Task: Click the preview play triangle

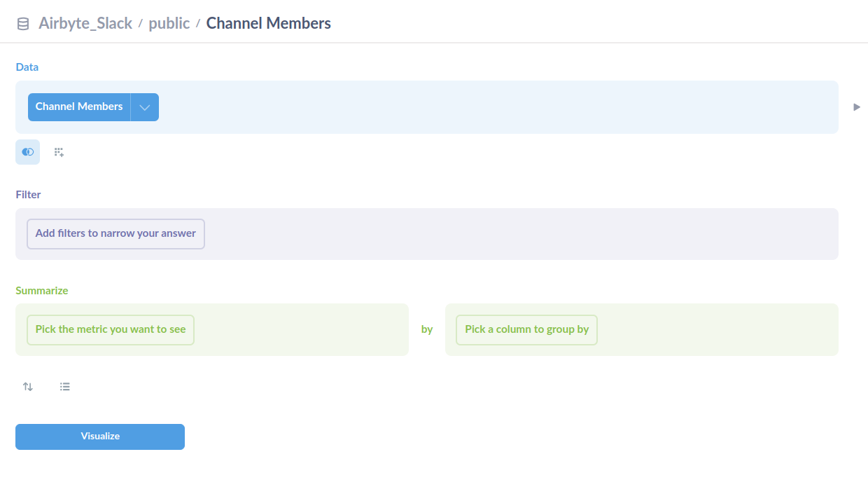Action: click(857, 107)
